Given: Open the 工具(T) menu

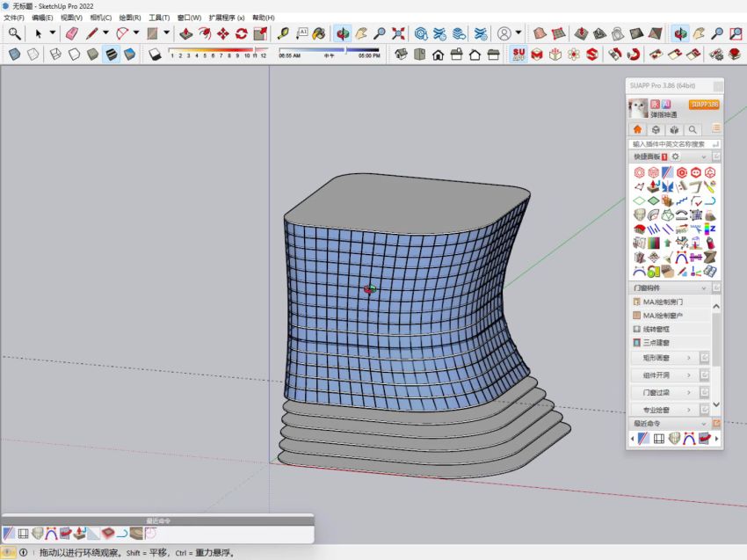Looking at the screenshot, I should [x=159, y=18].
